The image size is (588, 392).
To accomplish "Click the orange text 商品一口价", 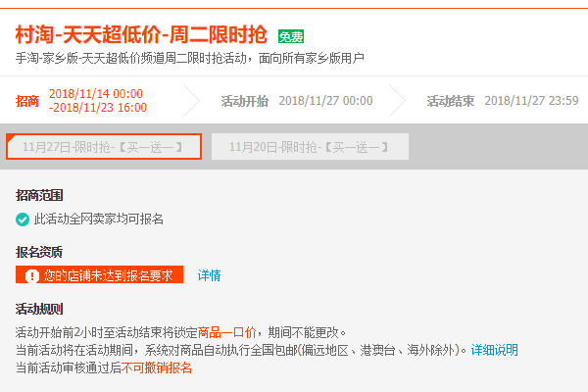I will (227, 332).
